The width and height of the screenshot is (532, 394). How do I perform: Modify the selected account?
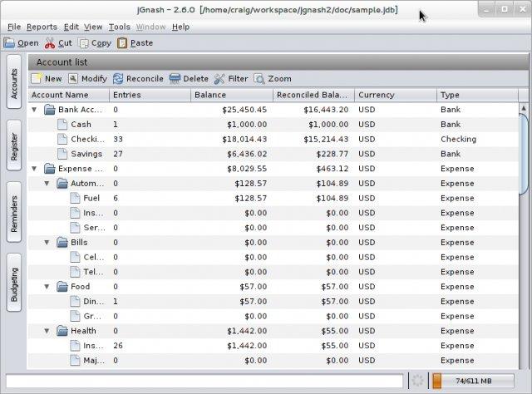(87, 79)
